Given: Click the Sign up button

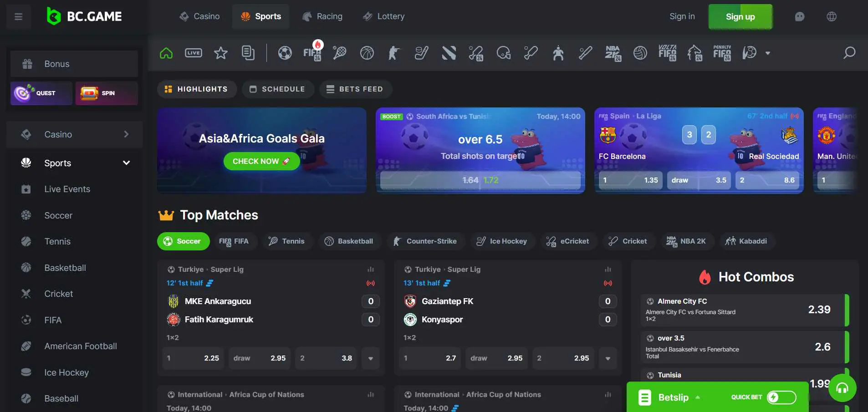Looking at the screenshot, I should click(740, 16).
